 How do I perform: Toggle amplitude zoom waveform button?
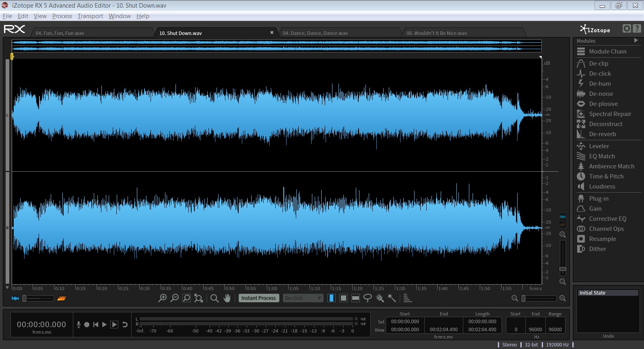tap(563, 217)
